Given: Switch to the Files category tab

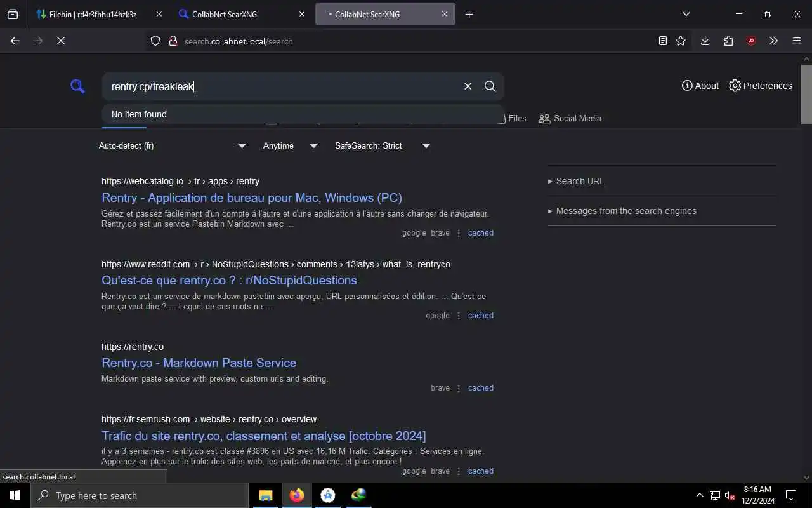Looking at the screenshot, I should coord(516,118).
